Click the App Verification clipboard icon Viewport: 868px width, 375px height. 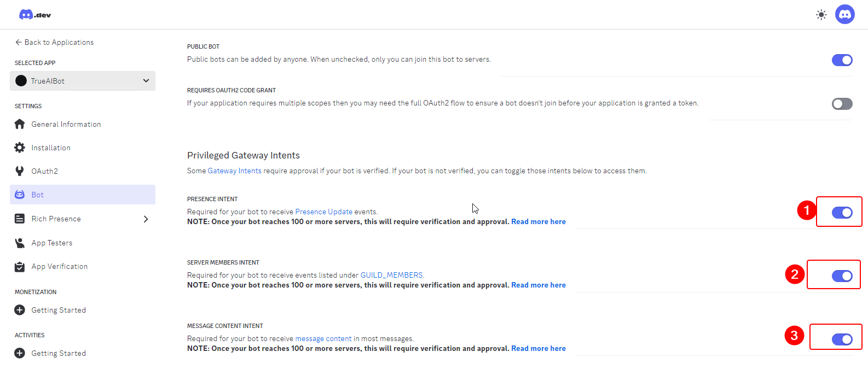point(20,266)
